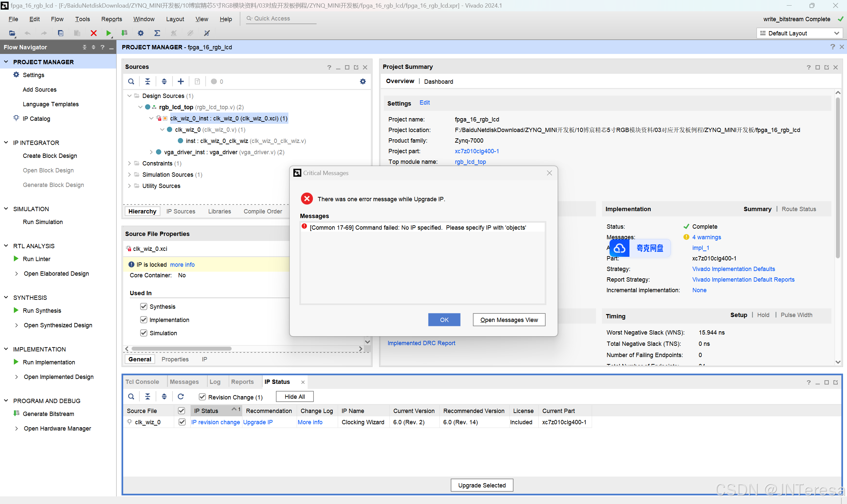Expand vga_driver_inst tree node
The height and width of the screenshot is (504, 847).
[x=151, y=152]
